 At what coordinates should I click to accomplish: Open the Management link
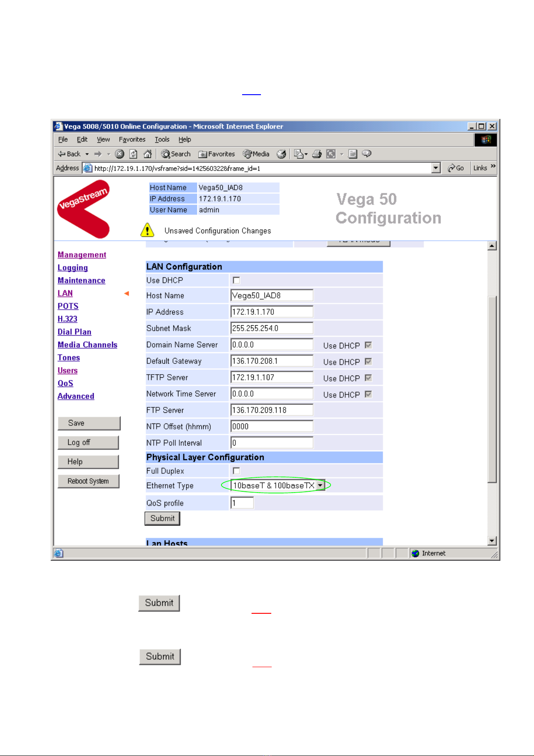coord(82,255)
